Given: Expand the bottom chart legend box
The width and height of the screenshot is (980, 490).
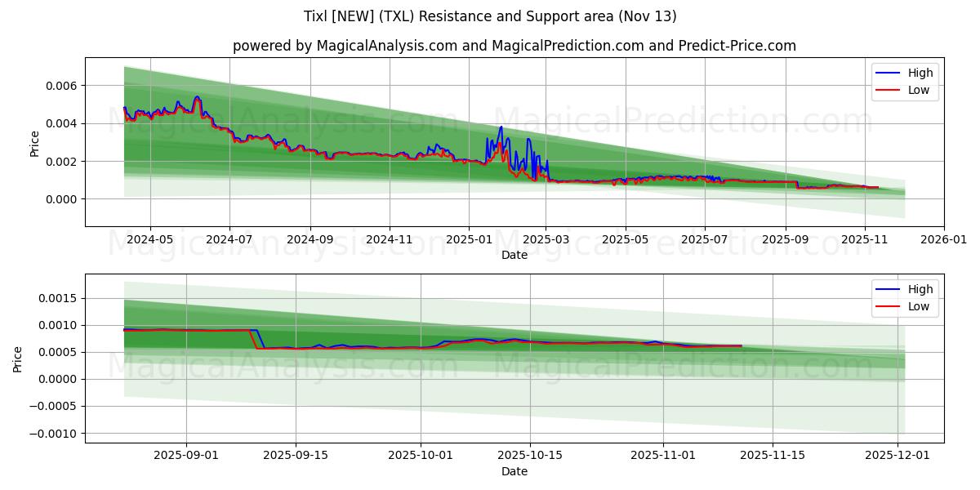Looking at the screenshot, I should click(903, 296).
